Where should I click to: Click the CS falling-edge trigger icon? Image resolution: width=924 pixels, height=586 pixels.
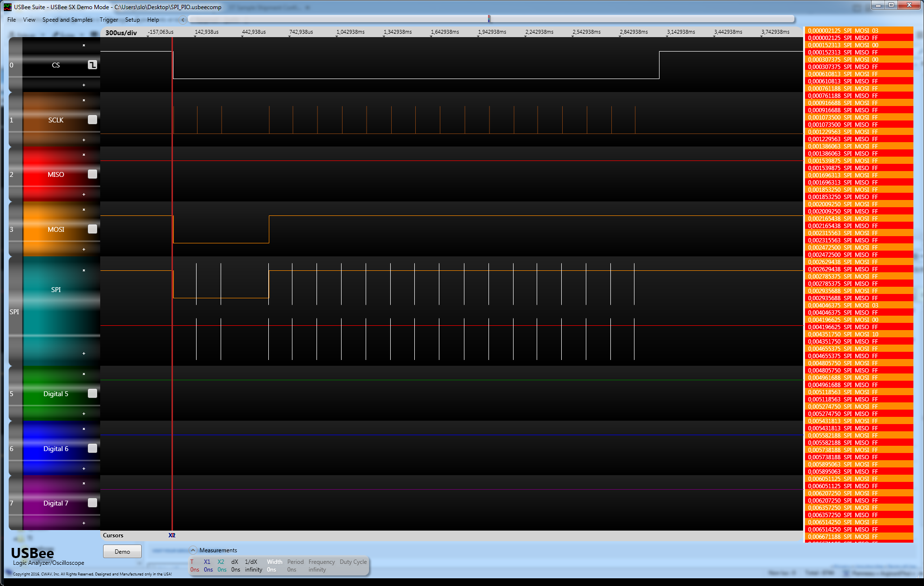pyautogui.click(x=92, y=65)
